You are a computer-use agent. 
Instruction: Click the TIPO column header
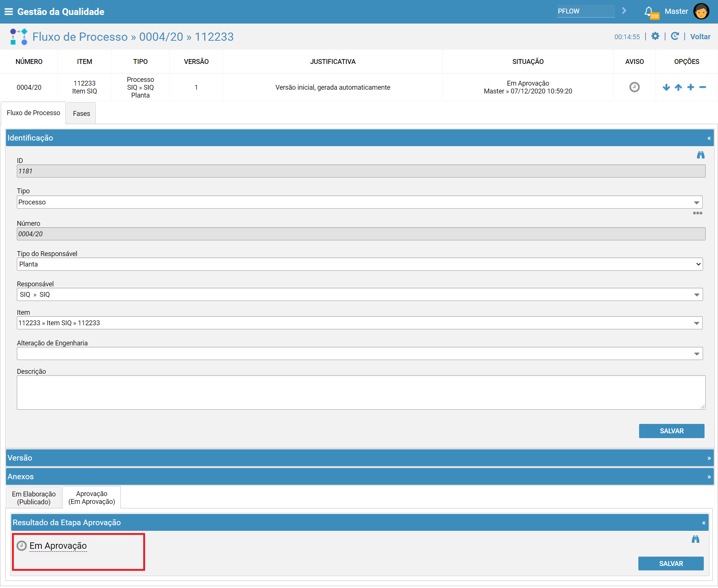click(140, 62)
